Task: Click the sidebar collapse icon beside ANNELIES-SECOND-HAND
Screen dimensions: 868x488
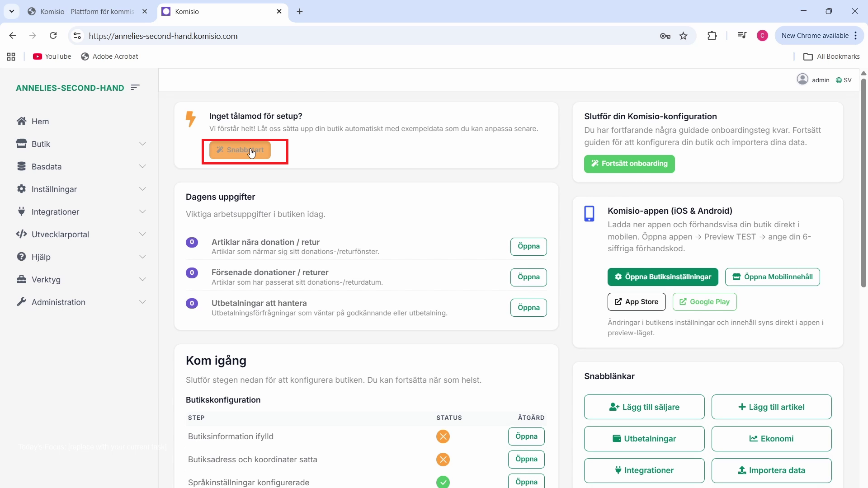Action: 135,87
